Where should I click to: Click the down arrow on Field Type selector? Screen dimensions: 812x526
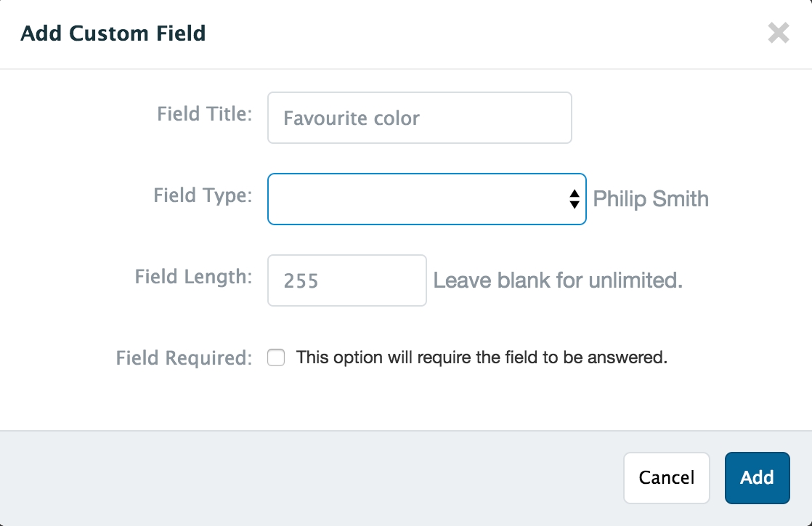point(574,205)
